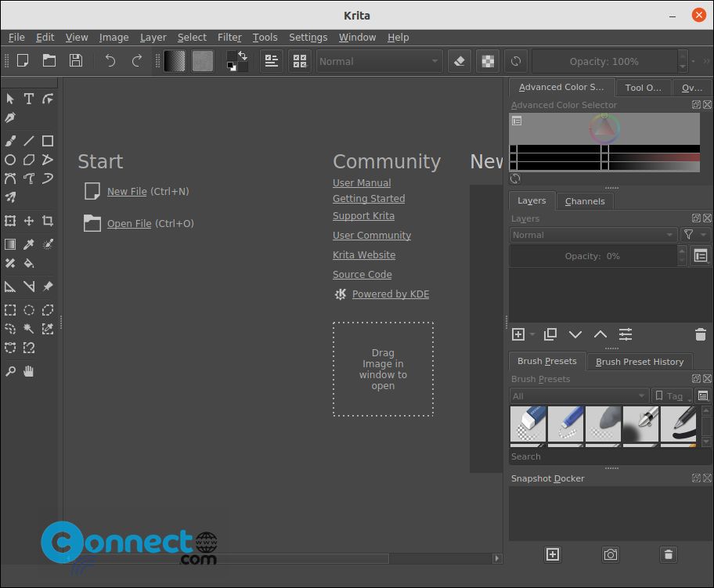The width and height of the screenshot is (714, 588).
Task: Switch to Brush Preset History tab
Action: (x=640, y=362)
